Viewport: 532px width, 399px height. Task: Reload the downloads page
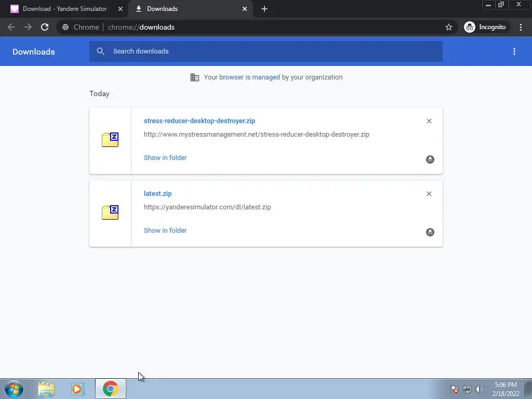[45, 27]
